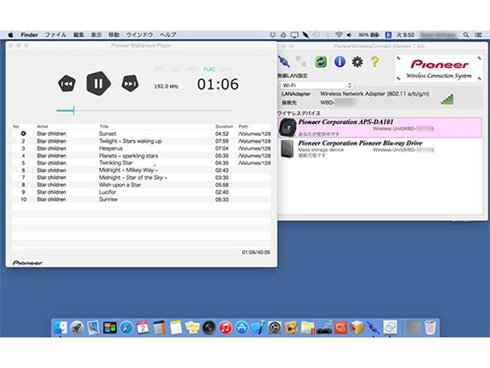
Task: Expand the Wi-Fi adapter dropdown
Action: coord(317,85)
